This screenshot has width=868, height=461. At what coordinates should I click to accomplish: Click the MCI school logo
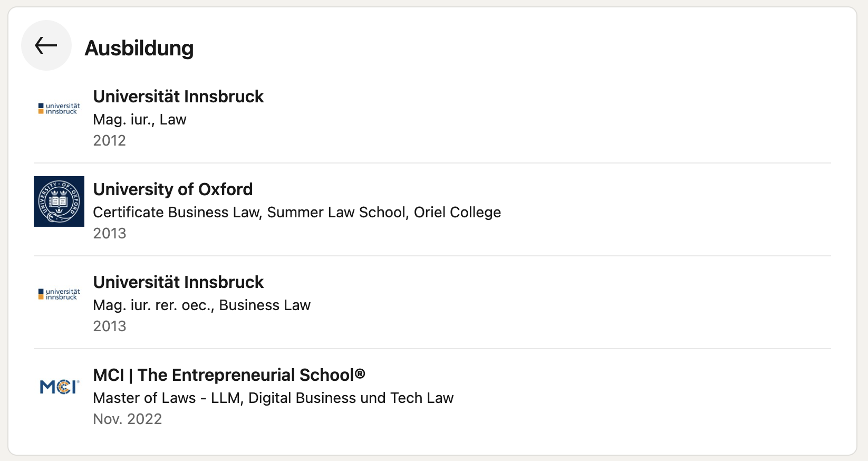click(59, 387)
